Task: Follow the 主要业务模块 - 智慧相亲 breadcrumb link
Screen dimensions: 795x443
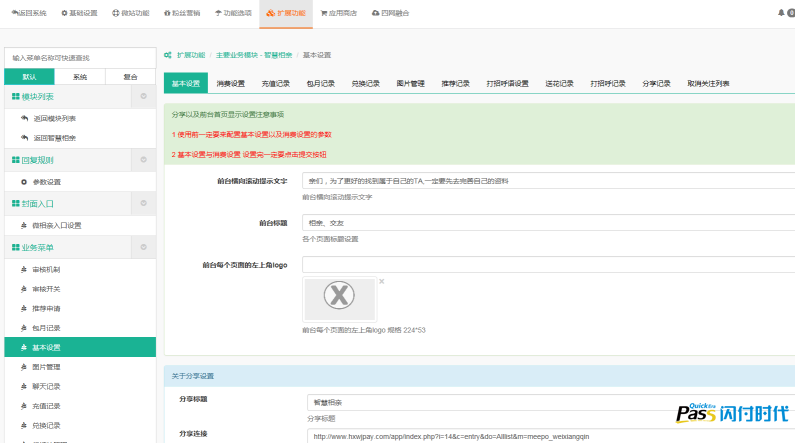Action: (x=254, y=55)
